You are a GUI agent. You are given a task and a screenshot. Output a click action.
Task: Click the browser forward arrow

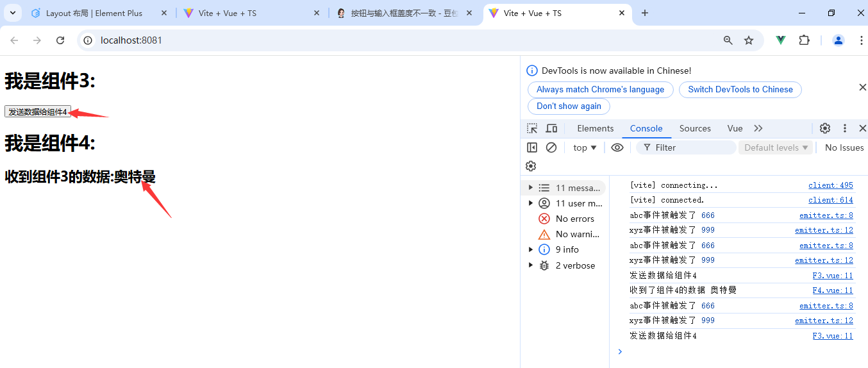click(x=37, y=40)
